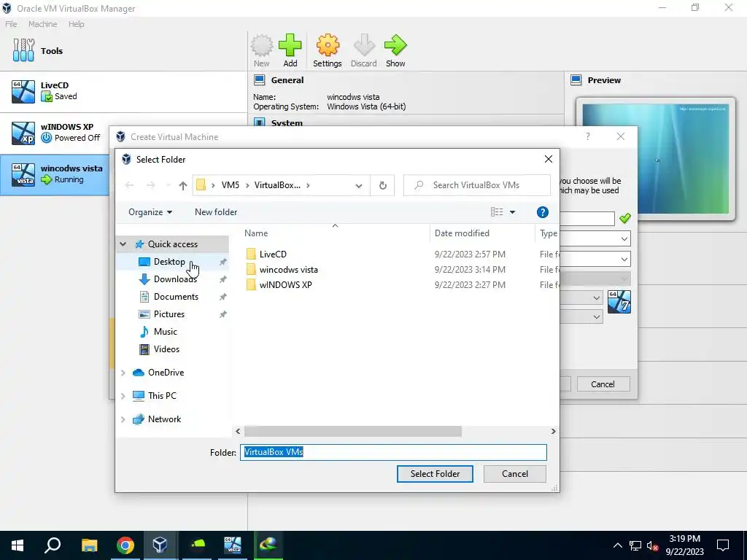
Task: Click the New virtual machine toolbar icon
Action: [262, 50]
